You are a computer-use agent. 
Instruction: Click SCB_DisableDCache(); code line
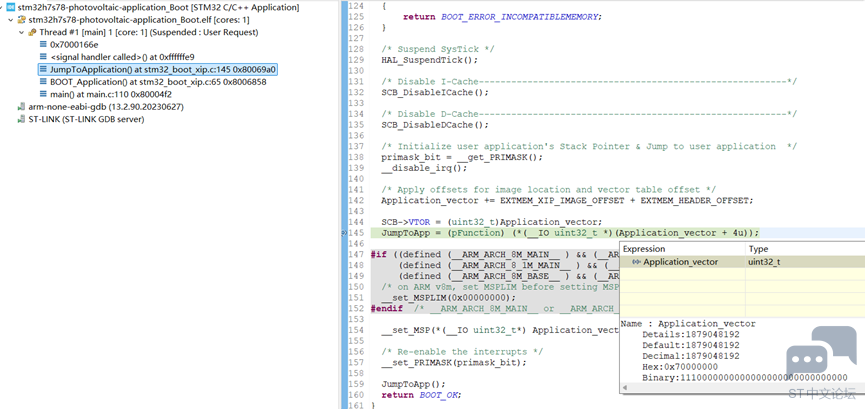click(435, 125)
